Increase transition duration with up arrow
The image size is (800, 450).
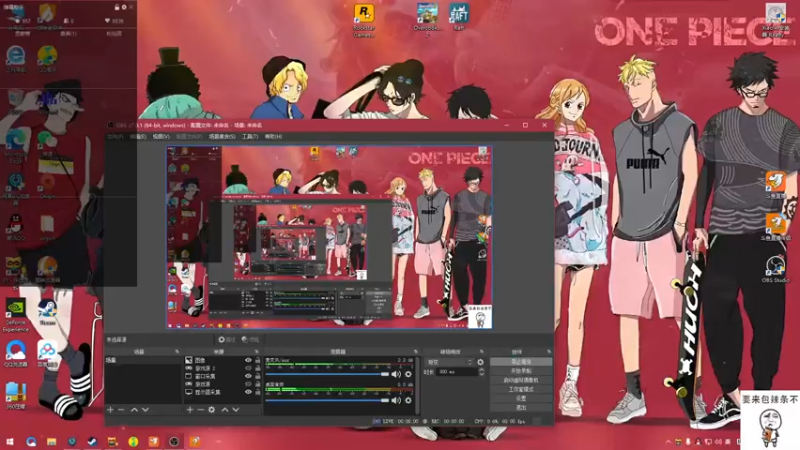482,370
